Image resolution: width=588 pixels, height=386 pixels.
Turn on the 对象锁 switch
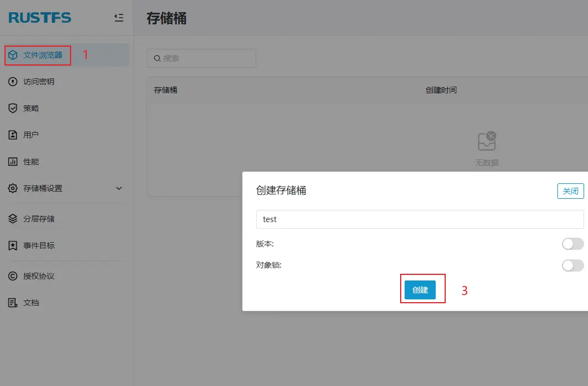coord(572,265)
